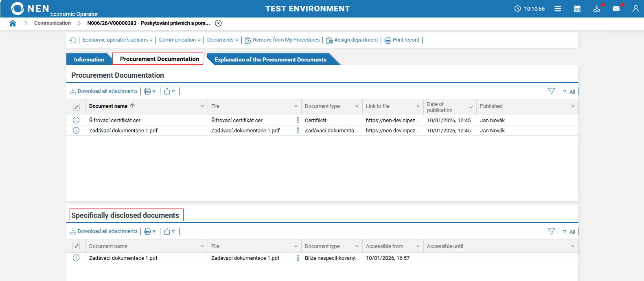The height and width of the screenshot is (281, 644).
Task: Open Date of publication column filter arrow
Action: 471,107
